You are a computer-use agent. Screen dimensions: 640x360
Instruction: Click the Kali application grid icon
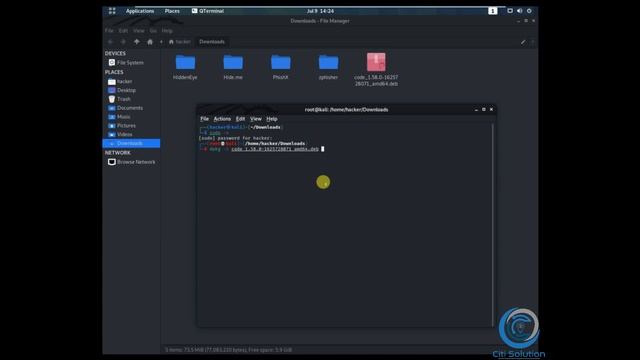pos(112,11)
